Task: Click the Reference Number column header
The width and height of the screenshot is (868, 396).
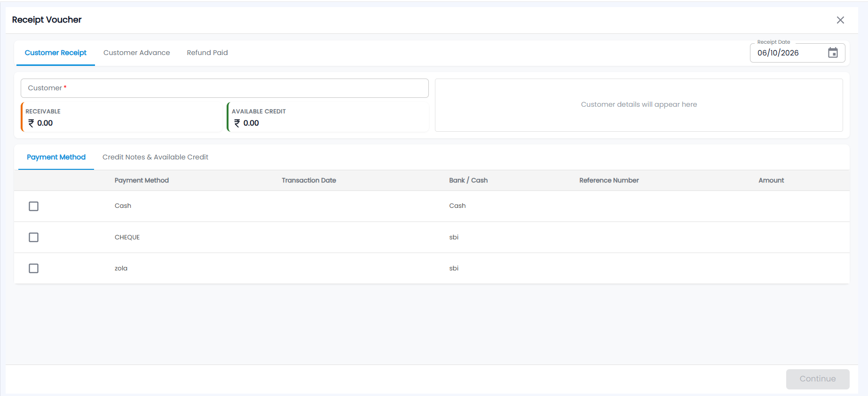Action: click(x=609, y=181)
